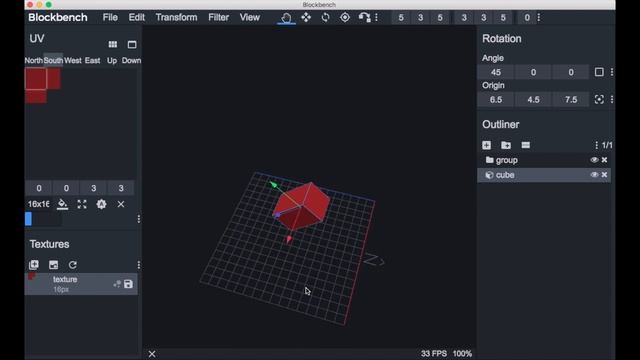
Task: Edit the origin X value 6.5
Action: click(x=496, y=100)
